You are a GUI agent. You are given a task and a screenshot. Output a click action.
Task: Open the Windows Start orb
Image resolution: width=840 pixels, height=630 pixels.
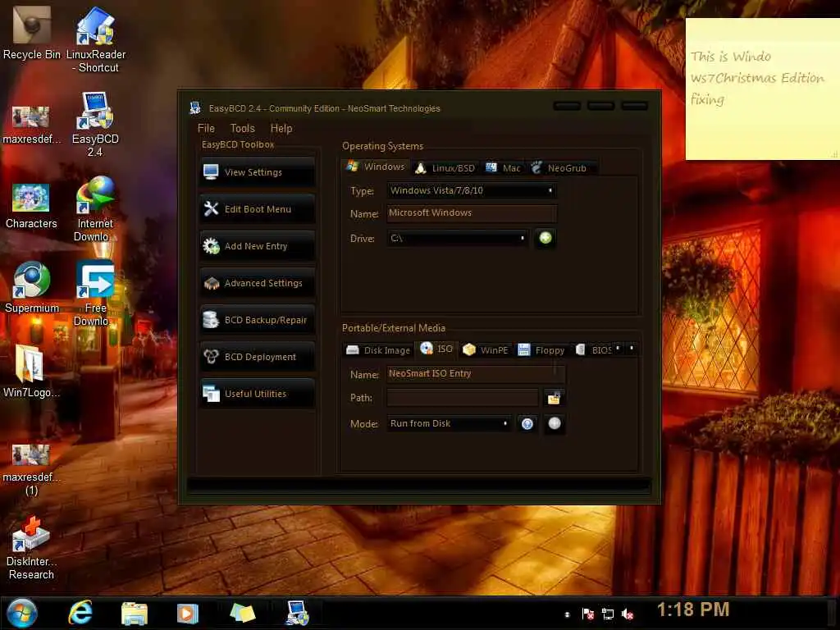22,614
